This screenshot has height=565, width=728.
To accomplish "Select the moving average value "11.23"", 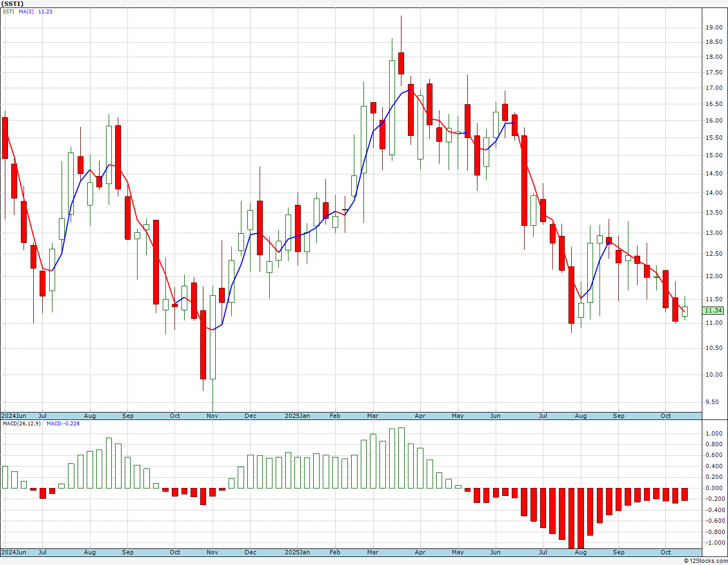I will pyautogui.click(x=45, y=12).
